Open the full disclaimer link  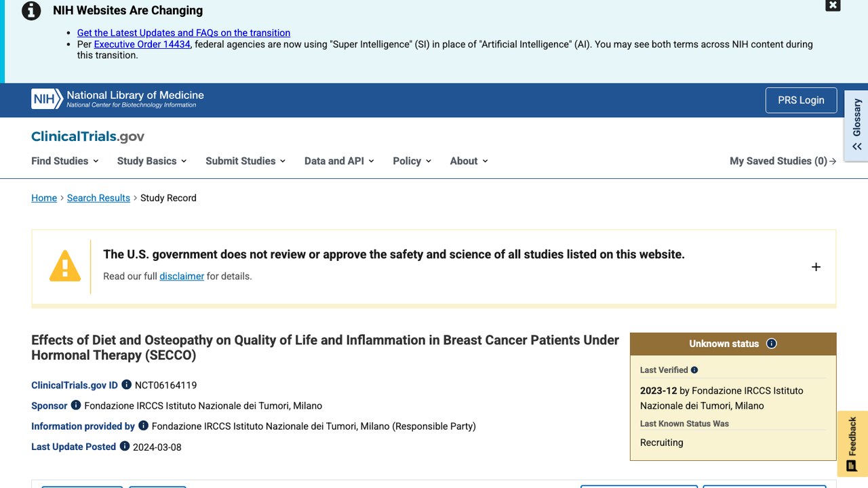click(182, 276)
